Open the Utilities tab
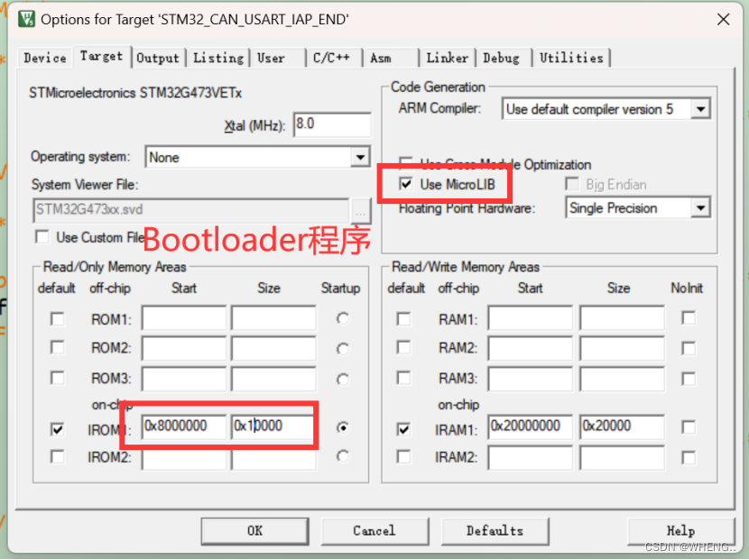Viewport: 749px width, 560px height. coord(572,57)
